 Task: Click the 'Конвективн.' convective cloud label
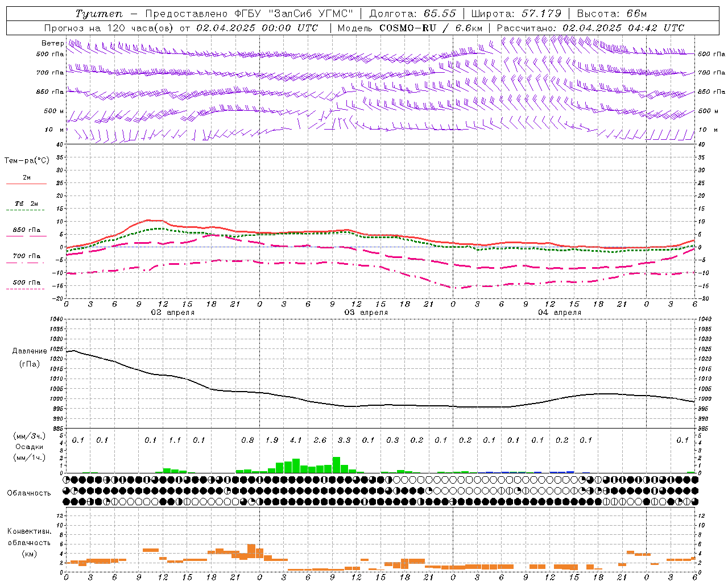pos(30,531)
